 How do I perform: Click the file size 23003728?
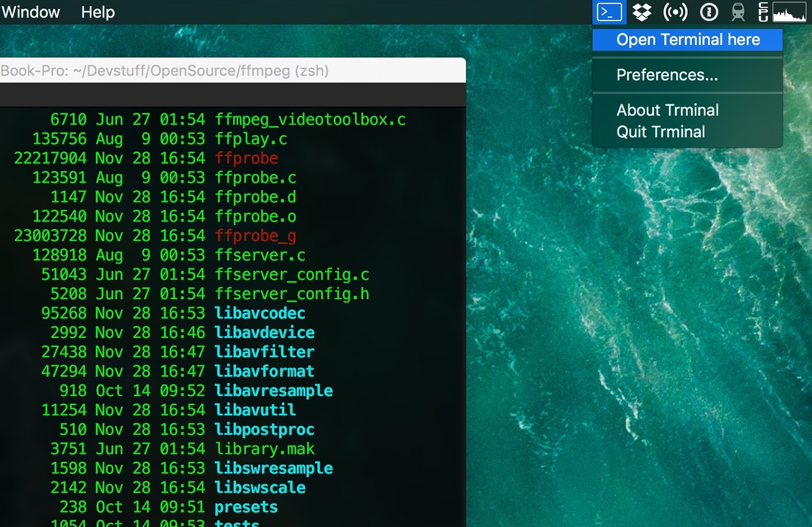coord(50,236)
